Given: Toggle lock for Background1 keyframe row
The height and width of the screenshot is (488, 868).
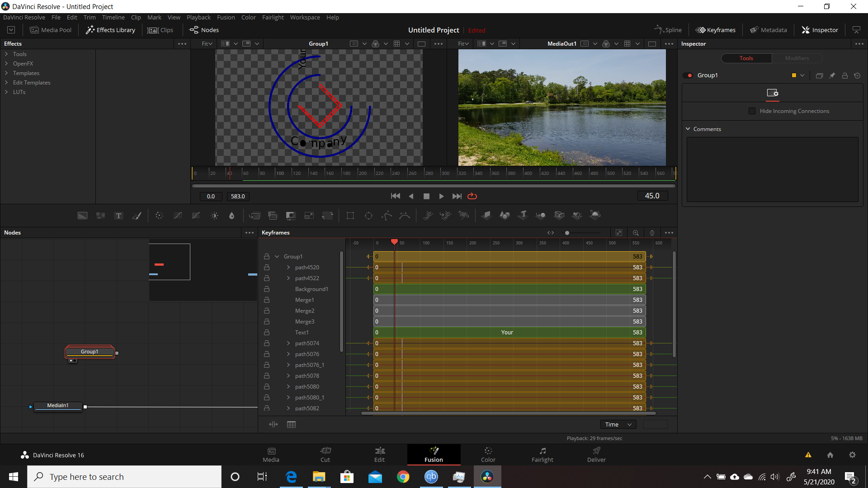Looking at the screenshot, I should 267,289.
